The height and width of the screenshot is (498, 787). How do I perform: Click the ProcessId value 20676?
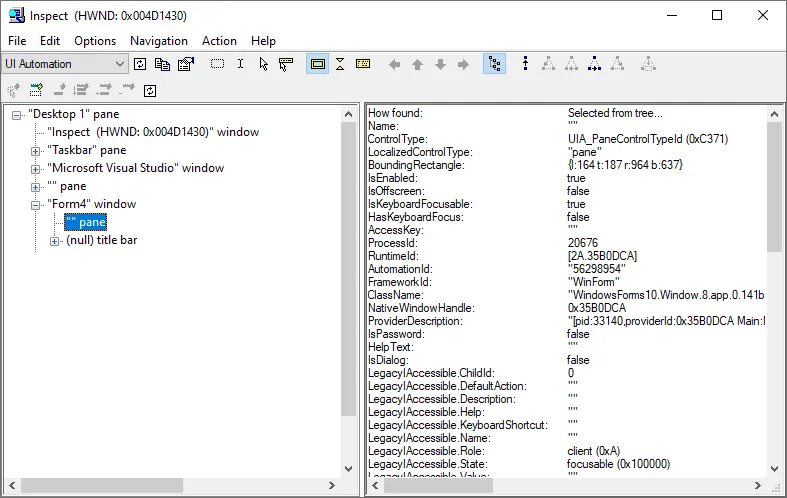(x=583, y=242)
